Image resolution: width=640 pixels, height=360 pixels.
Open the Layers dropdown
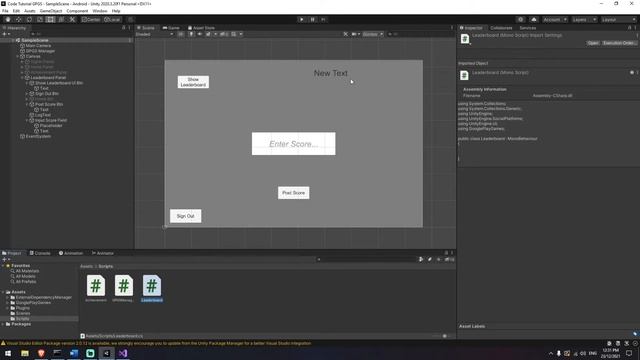(x=584, y=19)
